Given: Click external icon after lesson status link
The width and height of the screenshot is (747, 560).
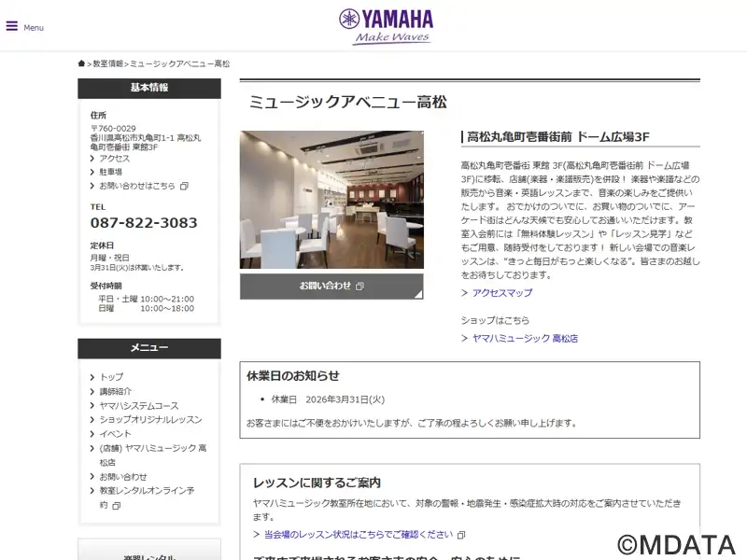Looking at the screenshot, I should click(461, 535).
